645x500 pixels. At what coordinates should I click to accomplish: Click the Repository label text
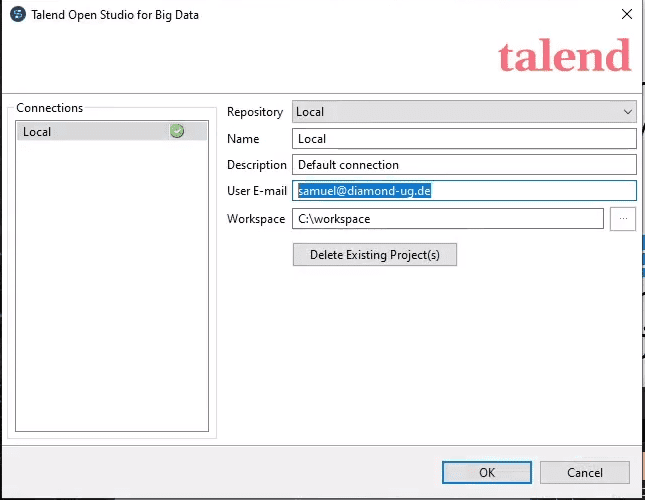255,112
